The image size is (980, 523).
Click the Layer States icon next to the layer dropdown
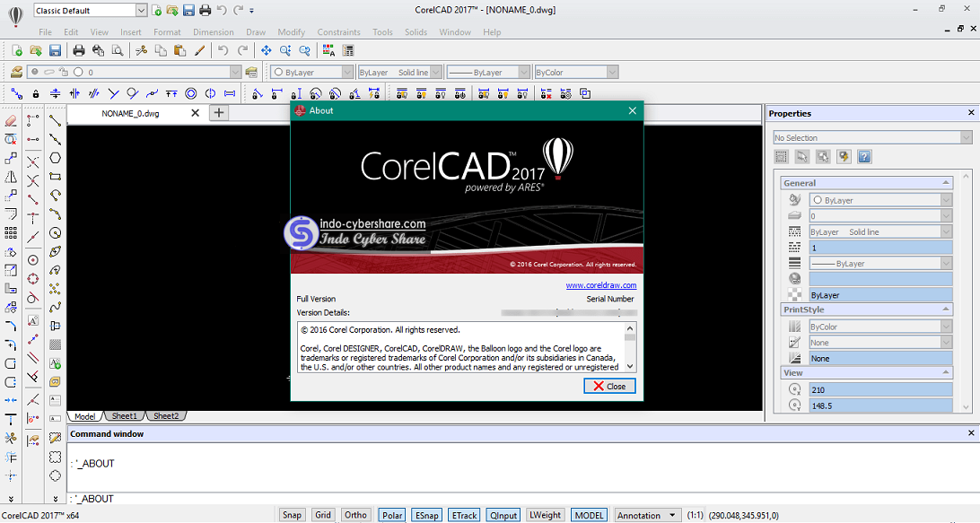[251, 72]
